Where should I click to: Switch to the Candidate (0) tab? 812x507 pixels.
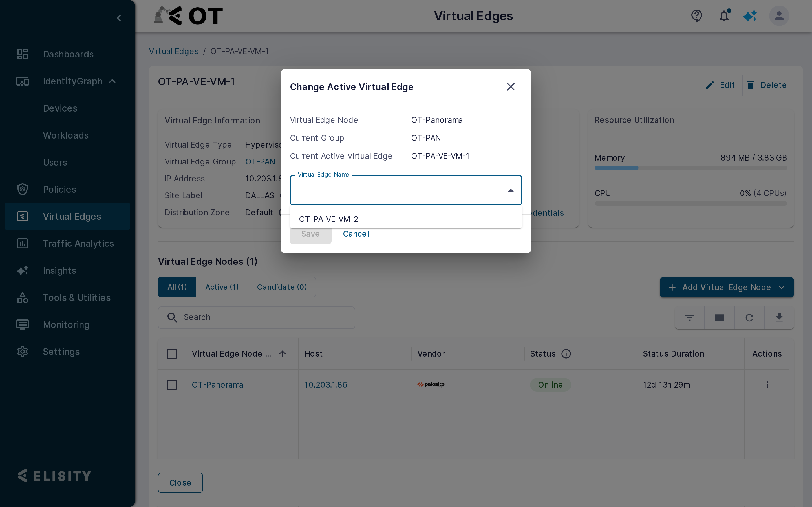pyautogui.click(x=282, y=287)
